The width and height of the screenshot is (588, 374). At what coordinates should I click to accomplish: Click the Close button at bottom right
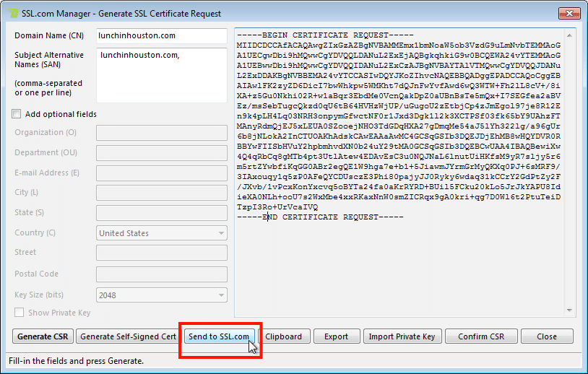(547, 336)
